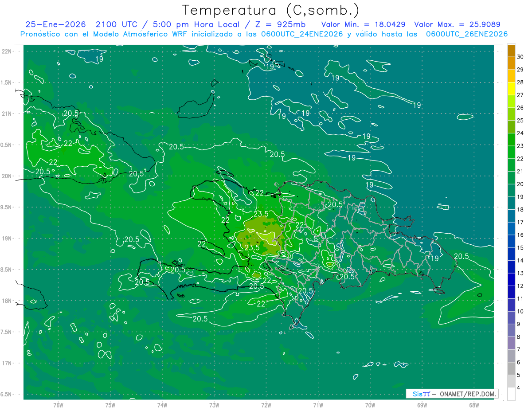Click the "73W" longitude axis label
This screenshot has height=411, width=532.
point(214,405)
